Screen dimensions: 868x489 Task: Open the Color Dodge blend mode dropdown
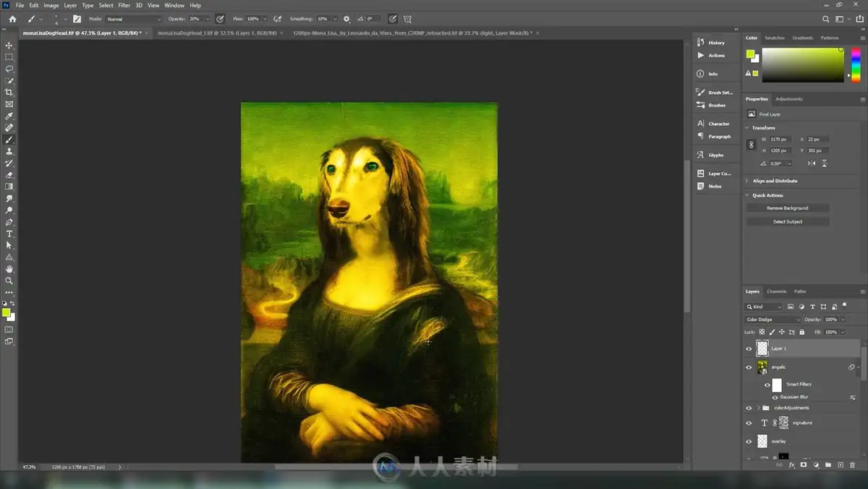(773, 319)
